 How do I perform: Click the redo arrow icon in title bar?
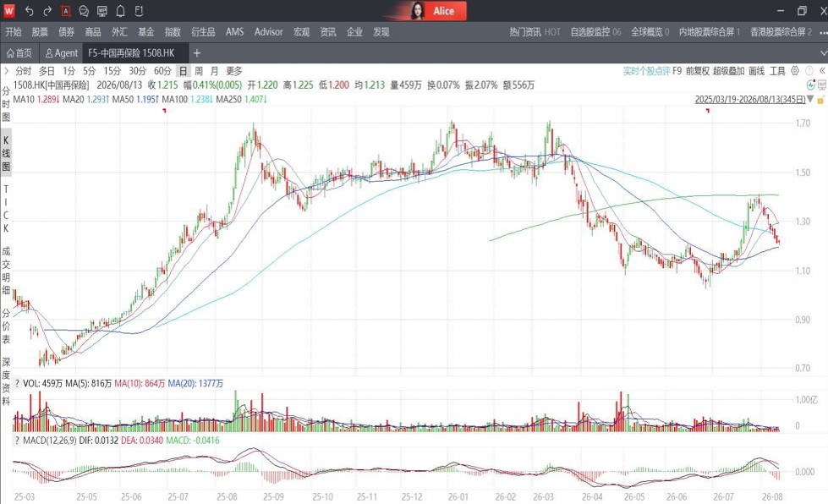[x=47, y=10]
